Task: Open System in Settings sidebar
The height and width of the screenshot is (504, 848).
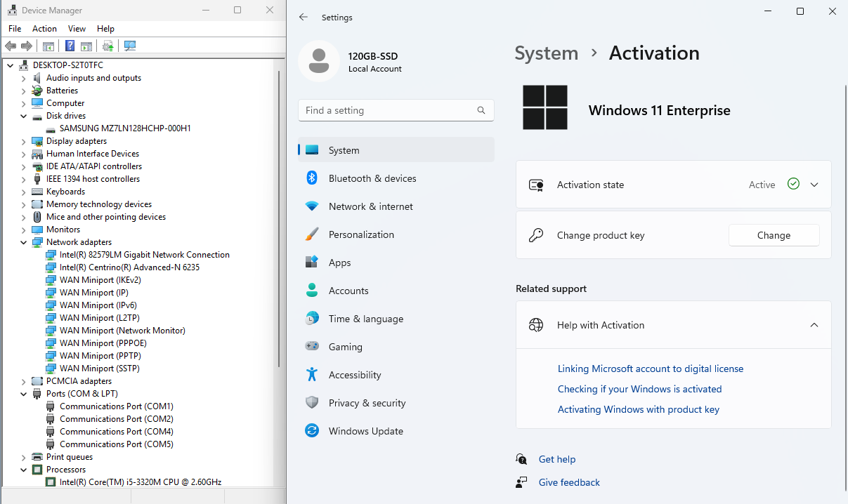Action: [396, 150]
